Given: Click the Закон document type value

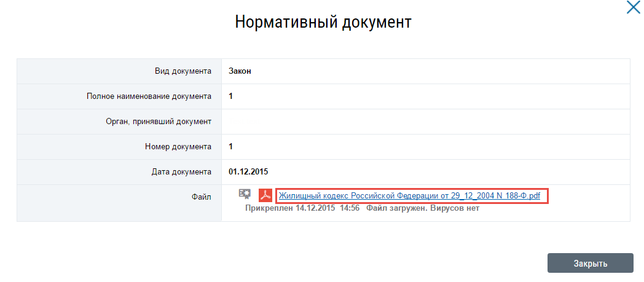Looking at the screenshot, I should coord(240,71).
